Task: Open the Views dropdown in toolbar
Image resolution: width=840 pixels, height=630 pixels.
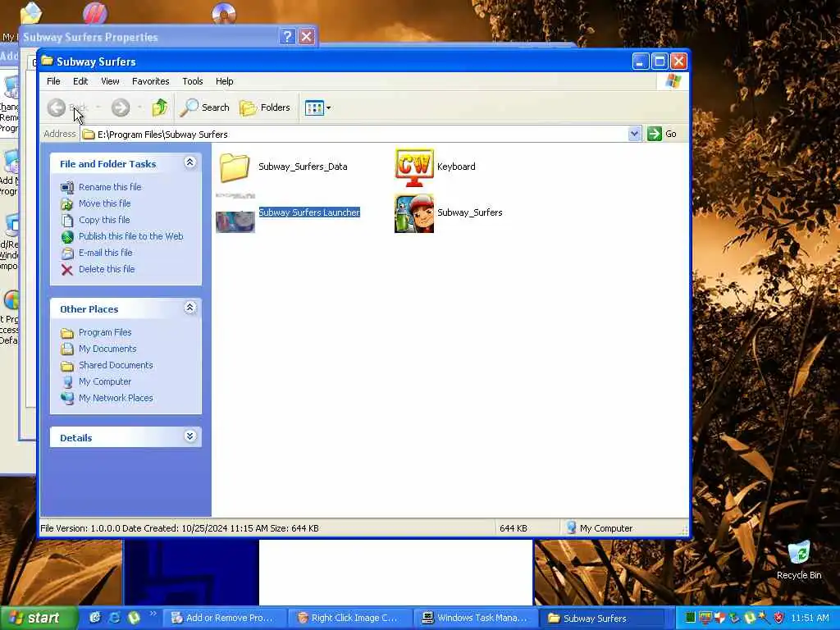Action: (317, 107)
